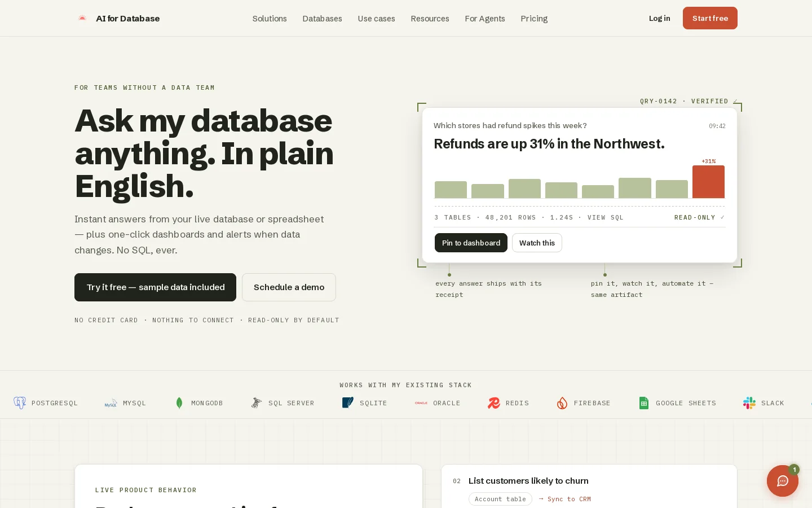Open the Databases menu
The width and height of the screenshot is (812, 508).
click(x=322, y=19)
